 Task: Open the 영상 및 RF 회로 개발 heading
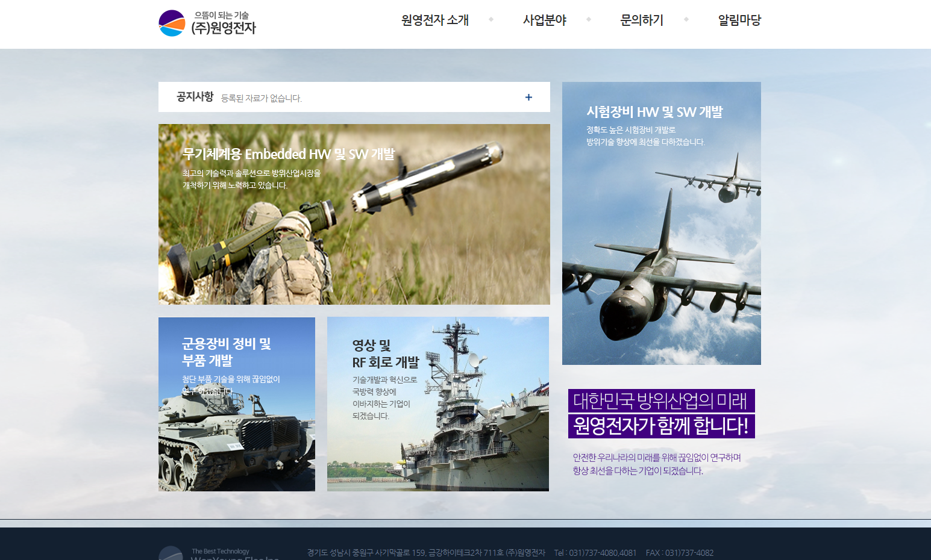(x=385, y=353)
